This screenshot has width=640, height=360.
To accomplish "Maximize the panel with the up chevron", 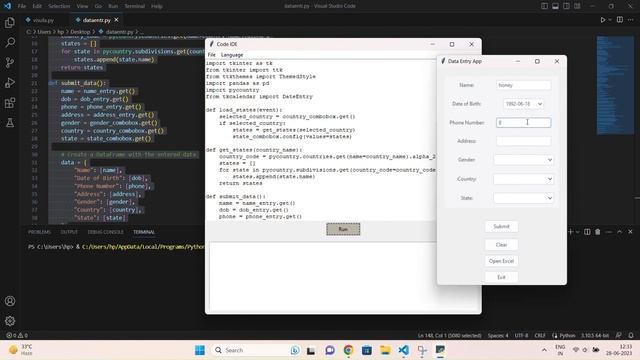I will point(620,232).
